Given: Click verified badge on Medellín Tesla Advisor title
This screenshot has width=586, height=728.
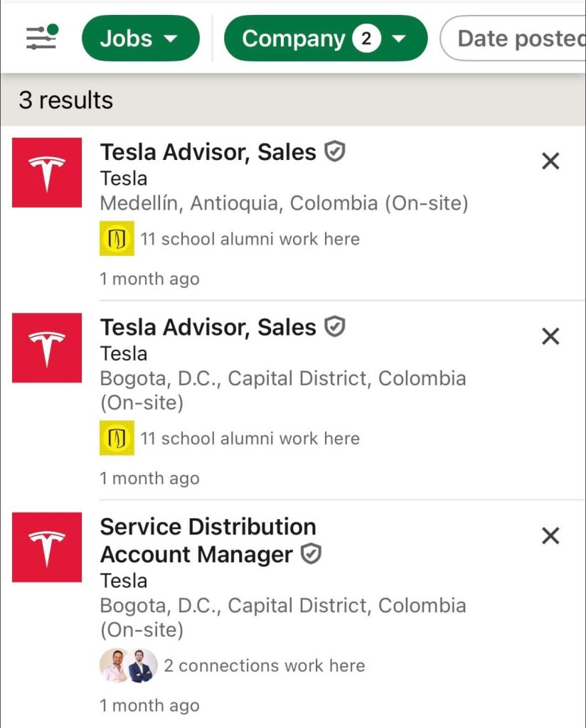Looking at the screenshot, I should click(335, 151).
